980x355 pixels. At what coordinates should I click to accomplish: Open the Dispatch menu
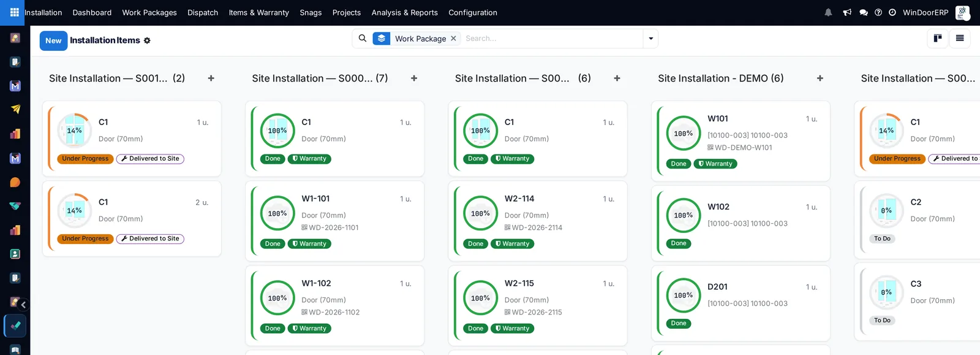203,12
